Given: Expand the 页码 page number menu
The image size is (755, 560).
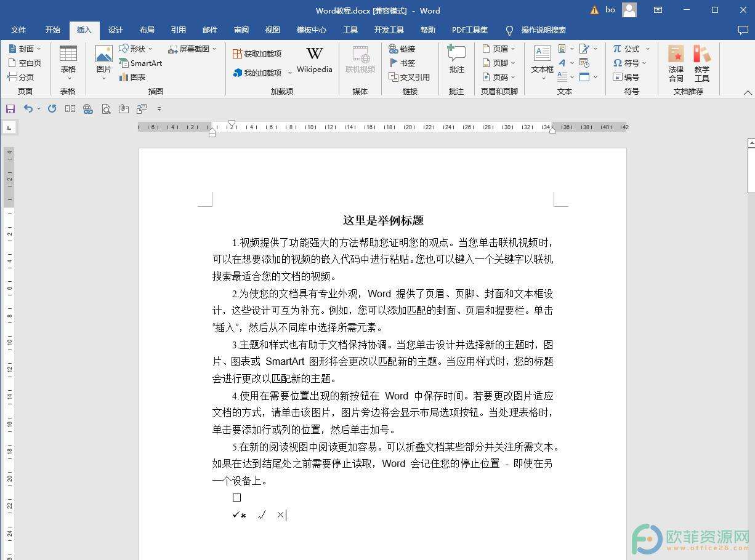Looking at the screenshot, I should 499,77.
